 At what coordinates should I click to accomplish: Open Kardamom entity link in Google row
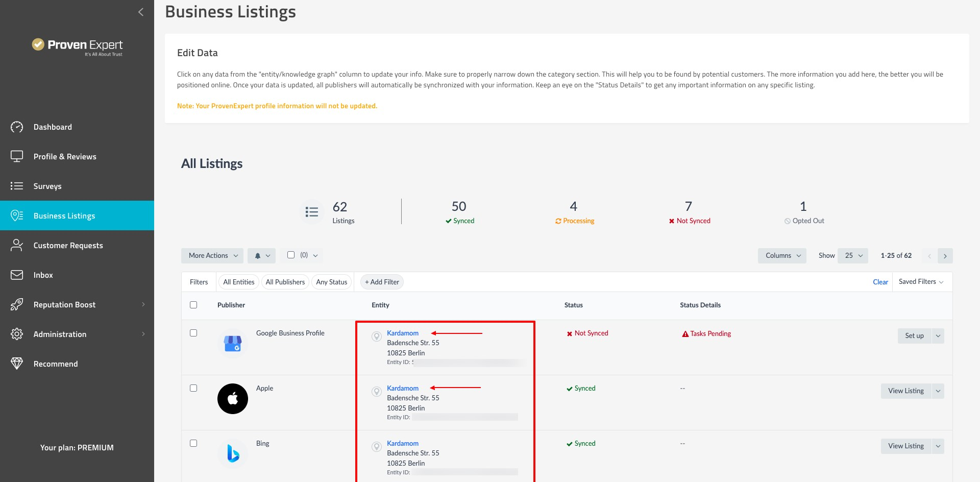tap(403, 333)
